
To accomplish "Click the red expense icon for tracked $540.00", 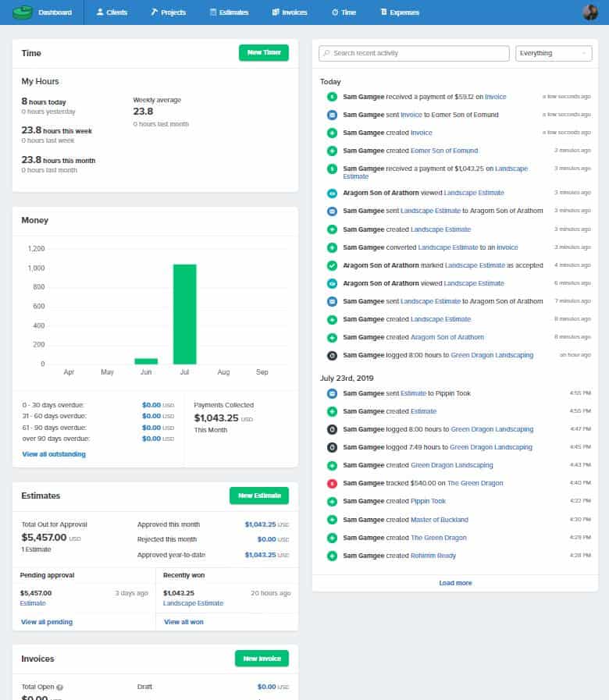I will [332, 484].
